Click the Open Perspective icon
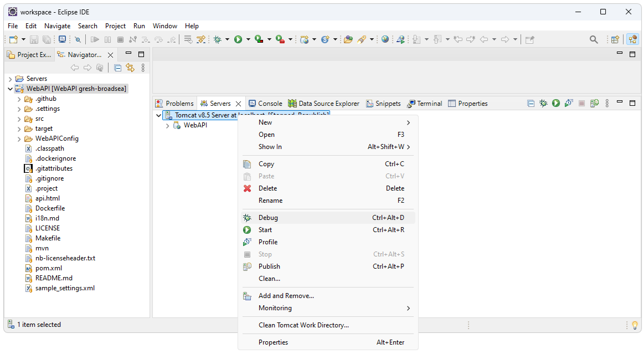Screen dimensions: 644x354 pyautogui.click(x=615, y=39)
